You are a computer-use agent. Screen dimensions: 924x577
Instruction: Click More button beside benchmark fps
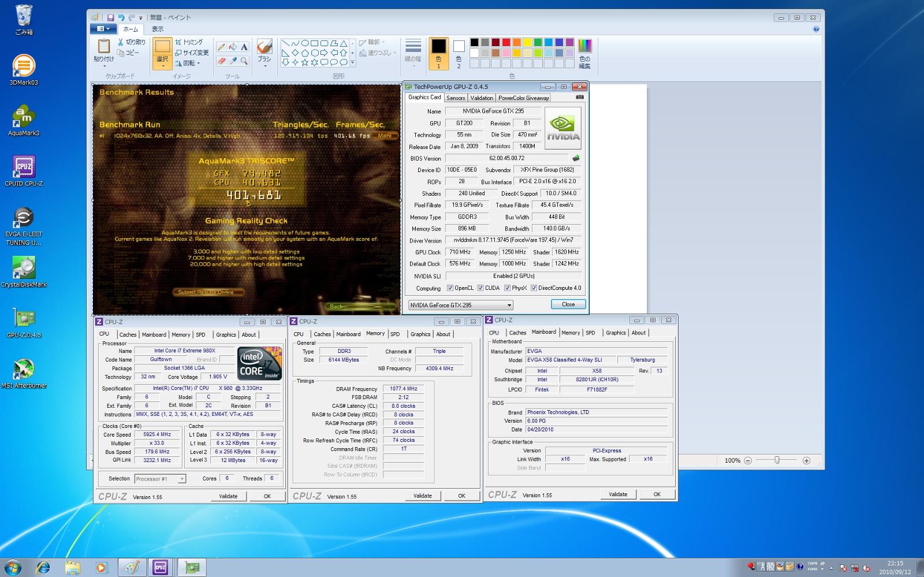click(385, 136)
